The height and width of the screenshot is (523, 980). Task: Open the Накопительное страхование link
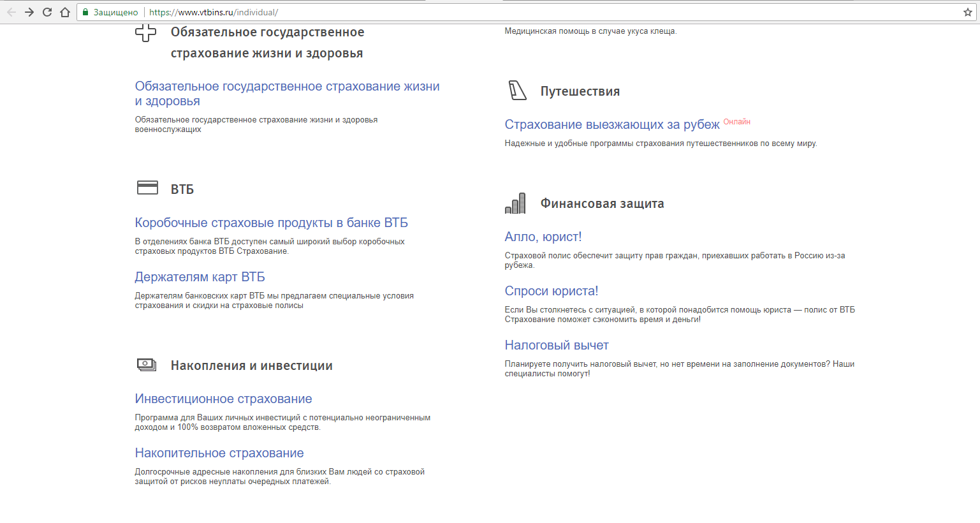(x=219, y=453)
